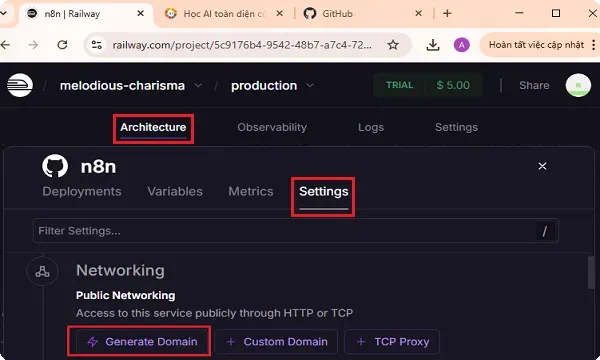Close the n8n | Railway browser tab

pos(140,13)
